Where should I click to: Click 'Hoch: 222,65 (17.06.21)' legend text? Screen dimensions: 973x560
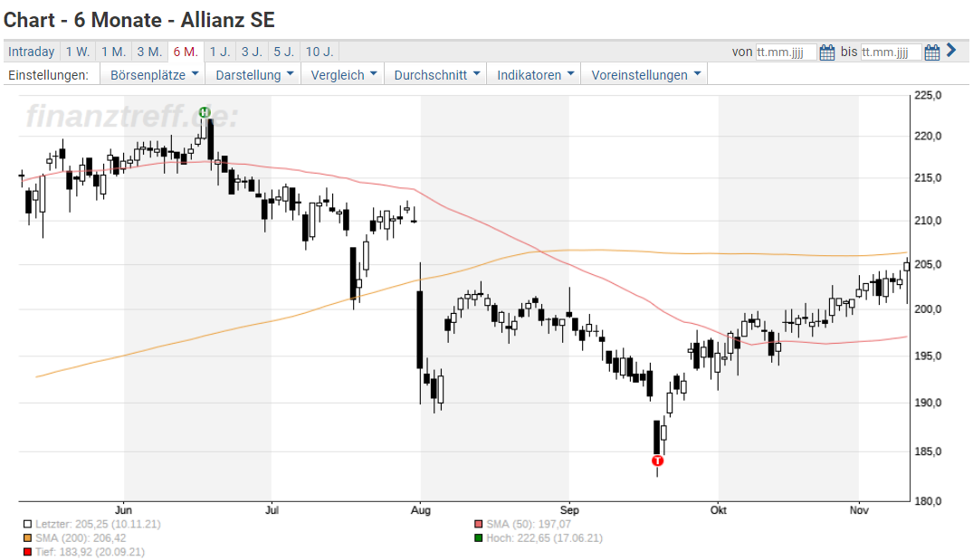tap(544, 537)
